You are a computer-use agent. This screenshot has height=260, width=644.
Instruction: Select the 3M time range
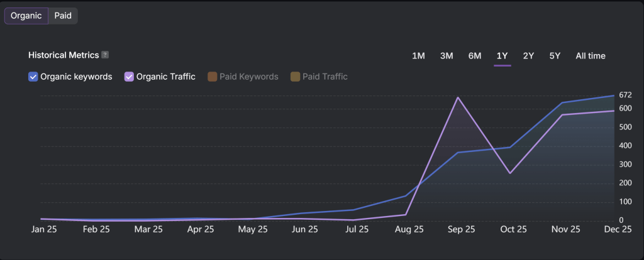(x=447, y=56)
